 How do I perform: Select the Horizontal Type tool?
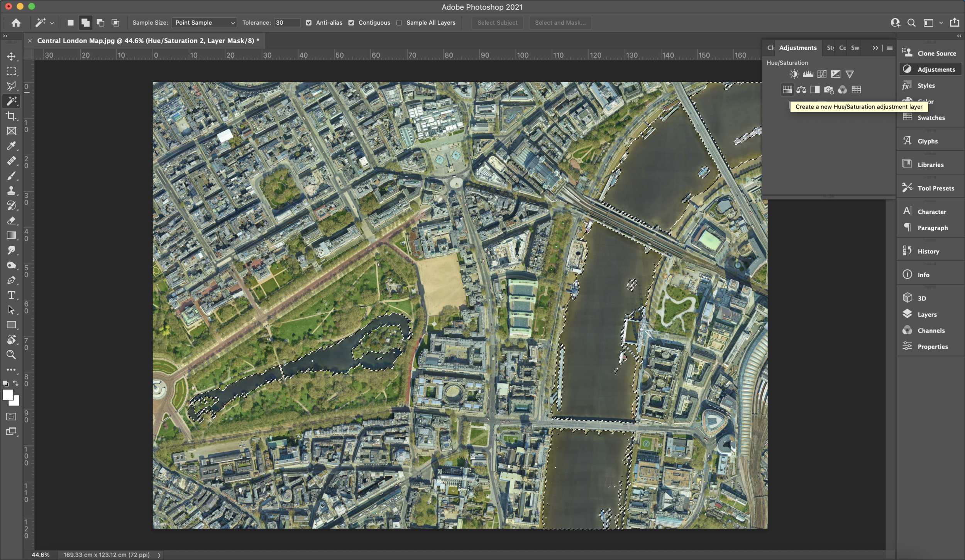click(11, 295)
